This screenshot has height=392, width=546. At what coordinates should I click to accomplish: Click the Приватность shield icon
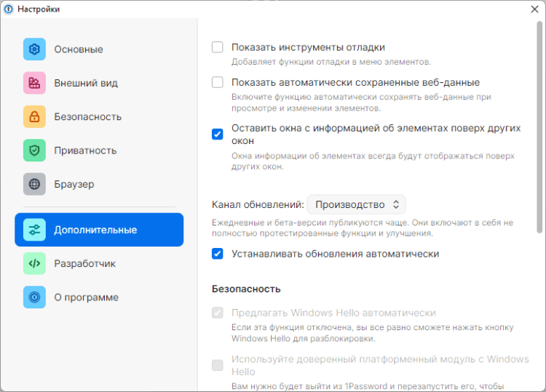point(34,151)
